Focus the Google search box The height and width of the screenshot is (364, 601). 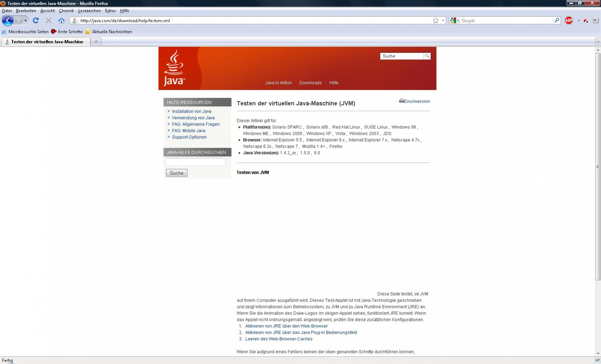tap(507, 20)
